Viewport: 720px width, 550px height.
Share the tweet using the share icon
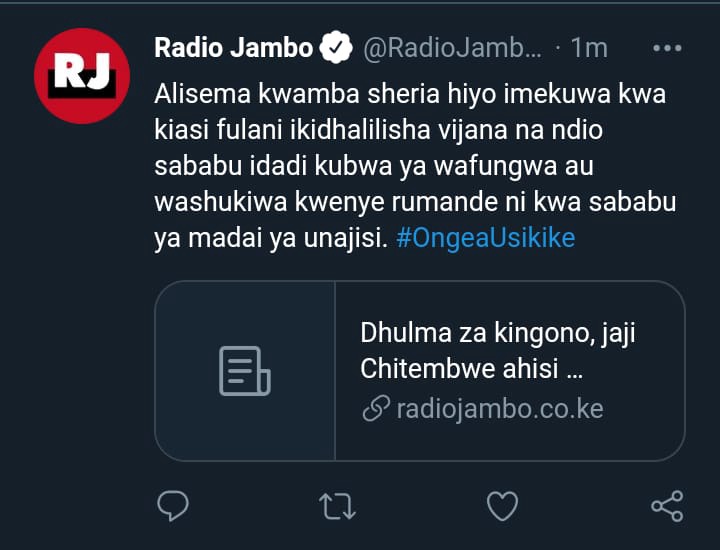(x=667, y=506)
